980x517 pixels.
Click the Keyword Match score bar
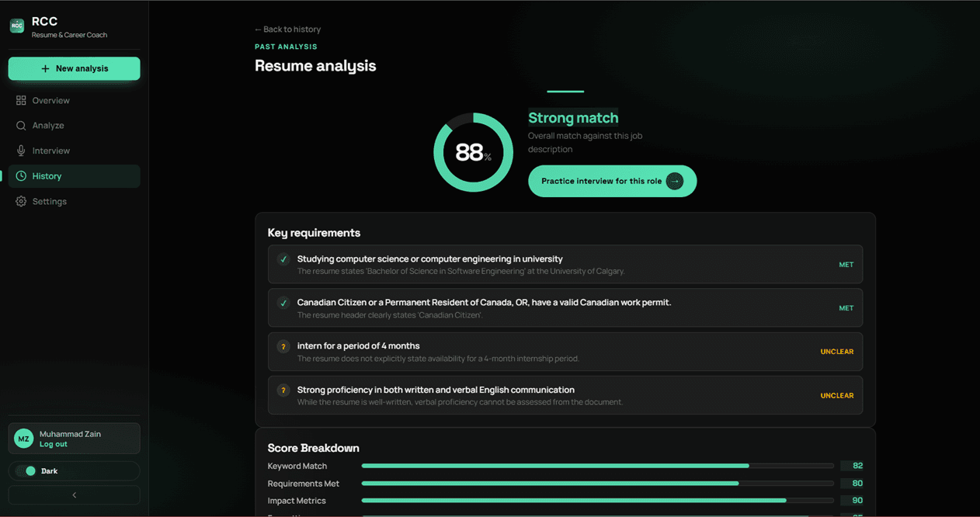tap(597, 466)
